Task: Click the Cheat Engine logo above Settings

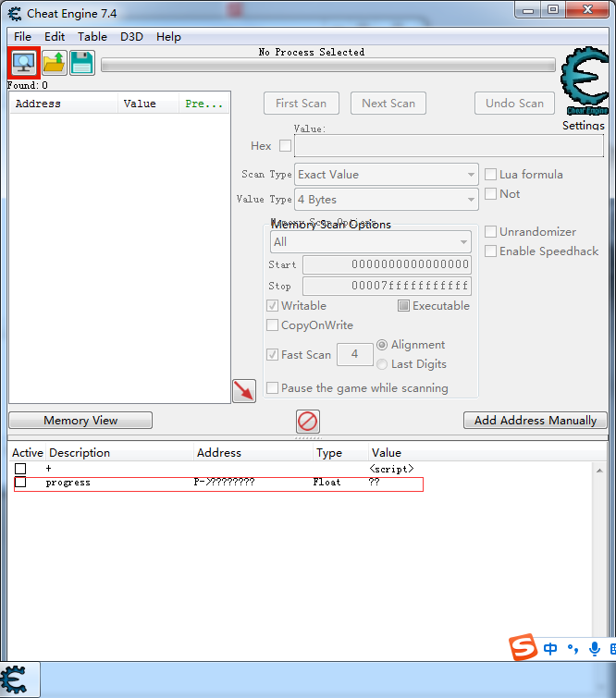Action: click(x=585, y=80)
